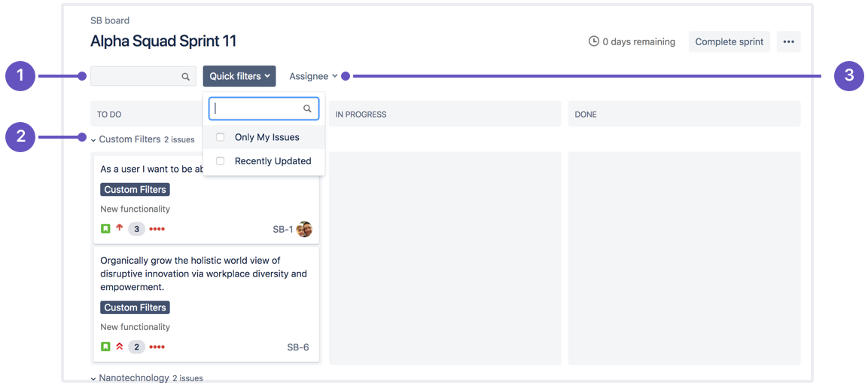Open the Assignee dropdown
The height and width of the screenshot is (385, 868).
coord(313,76)
